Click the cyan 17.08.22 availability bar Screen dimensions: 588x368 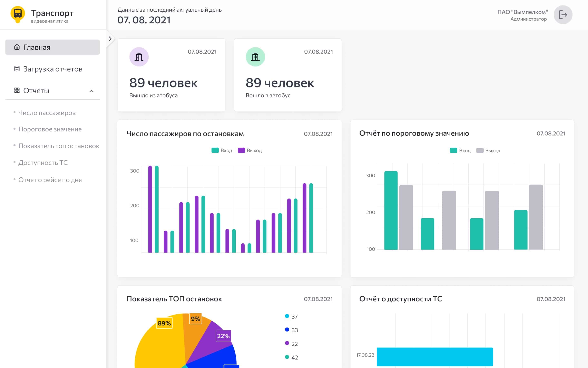[x=435, y=357]
